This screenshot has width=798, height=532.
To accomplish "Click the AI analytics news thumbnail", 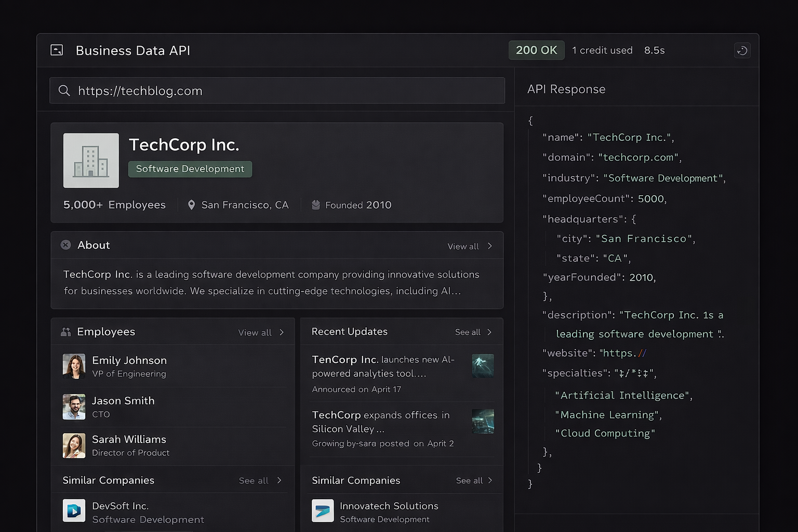I will [x=483, y=366].
